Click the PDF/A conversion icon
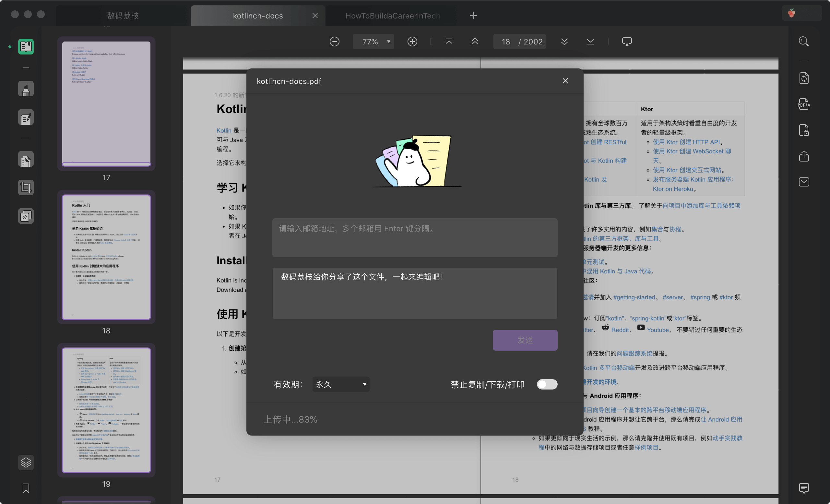Screen dimensions: 830x504 804,104
